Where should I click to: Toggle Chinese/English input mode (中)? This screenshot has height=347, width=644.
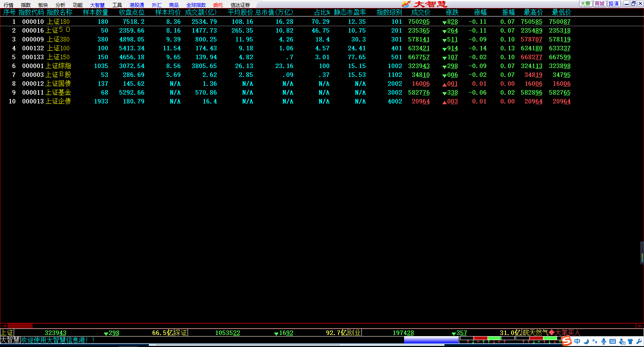(x=578, y=341)
